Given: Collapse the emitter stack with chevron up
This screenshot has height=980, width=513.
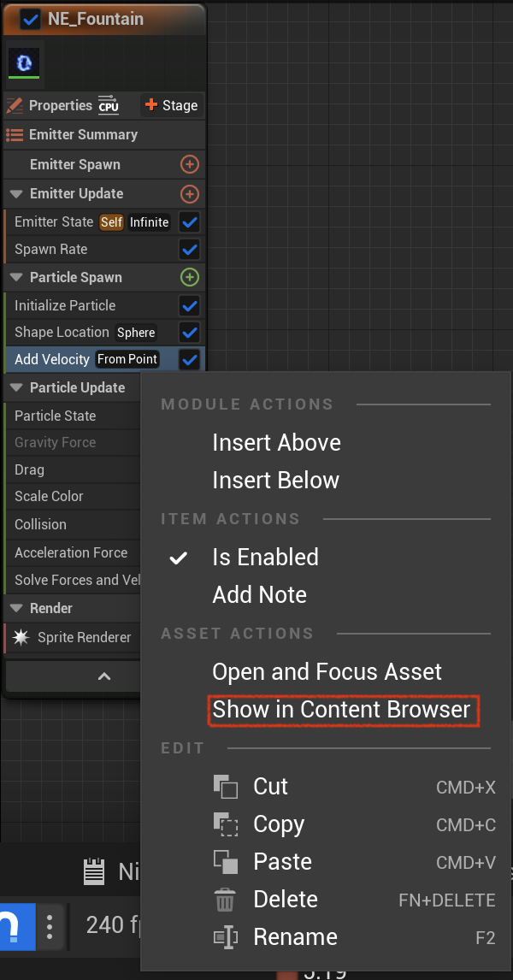Looking at the screenshot, I should [104, 677].
